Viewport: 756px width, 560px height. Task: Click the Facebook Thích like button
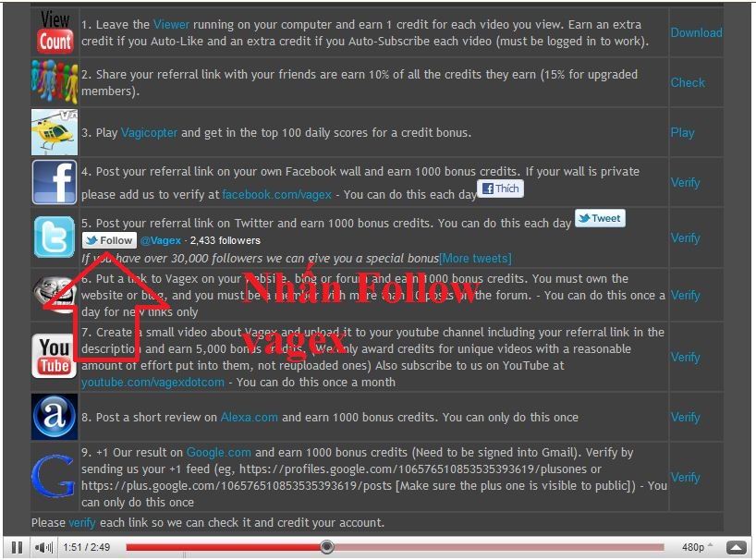pos(501,189)
